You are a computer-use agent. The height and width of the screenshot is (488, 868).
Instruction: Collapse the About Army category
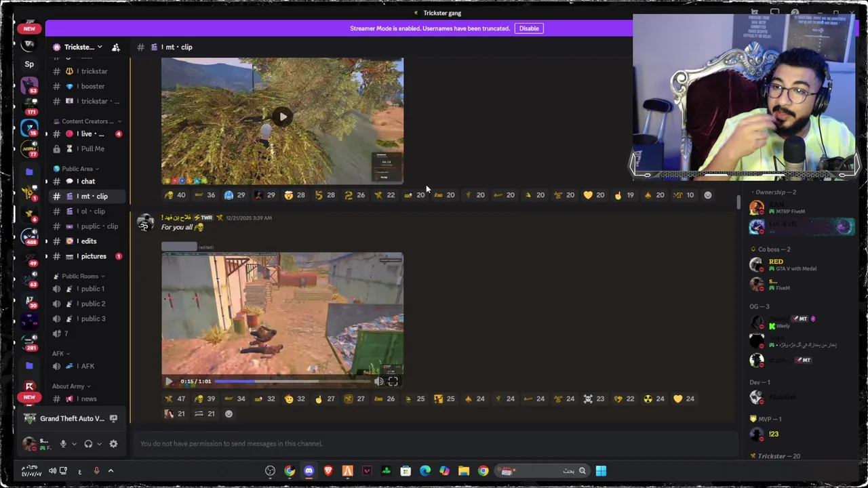(x=71, y=386)
